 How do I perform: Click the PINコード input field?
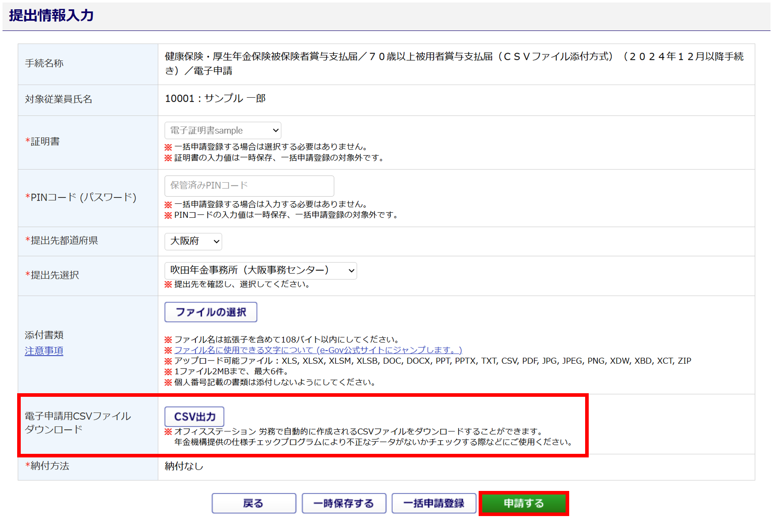[x=249, y=186]
